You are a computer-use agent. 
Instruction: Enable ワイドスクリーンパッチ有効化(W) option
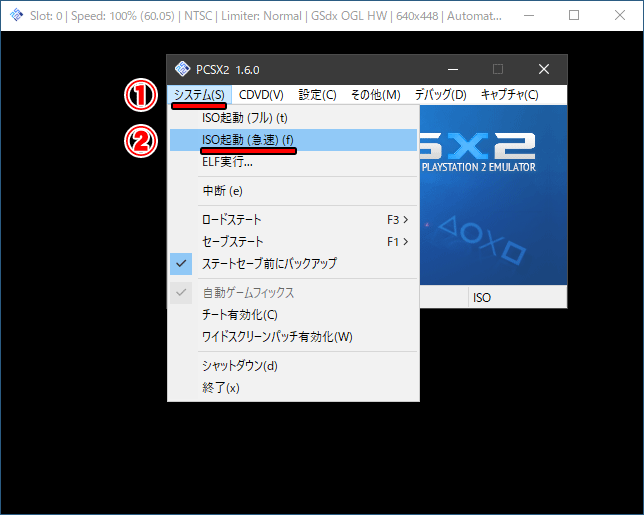click(293, 337)
